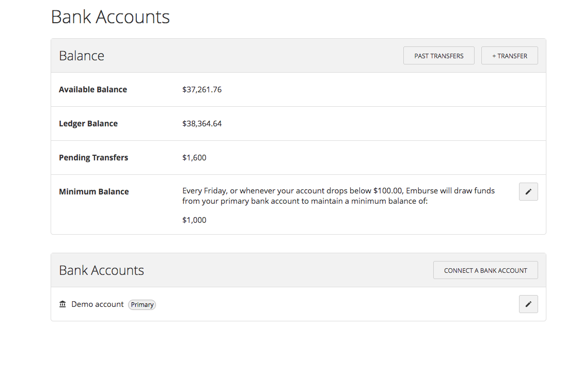This screenshot has height=392, width=566.
Task: Click the Demo account name
Action: 98,304
